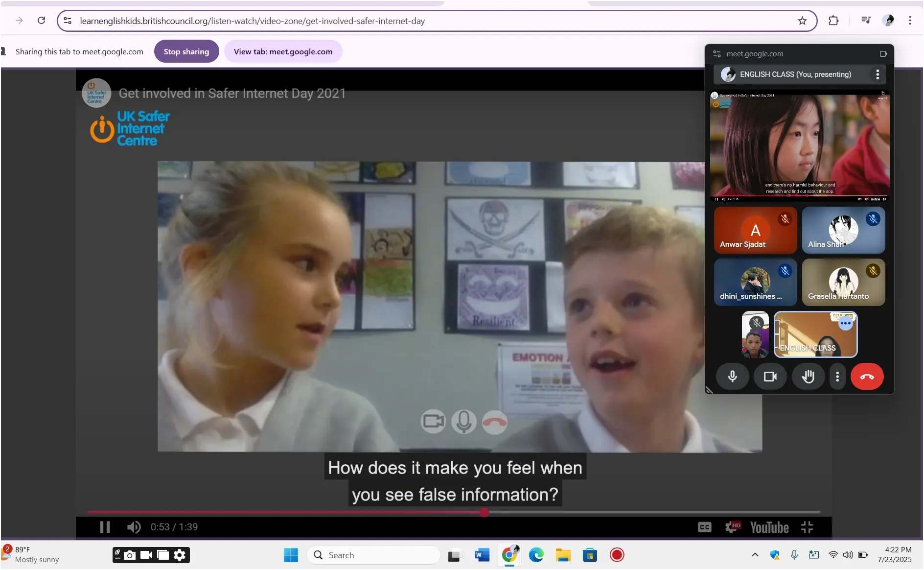Open Word from the taskbar
The height and width of the screenshot is (570, 924).
[x=482, y=555]
